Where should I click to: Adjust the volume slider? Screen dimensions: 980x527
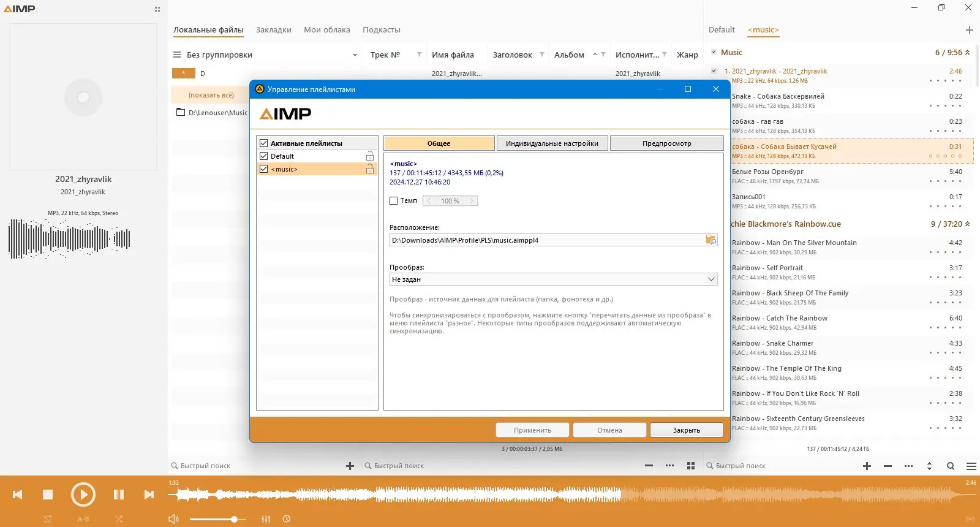(217, 519)
